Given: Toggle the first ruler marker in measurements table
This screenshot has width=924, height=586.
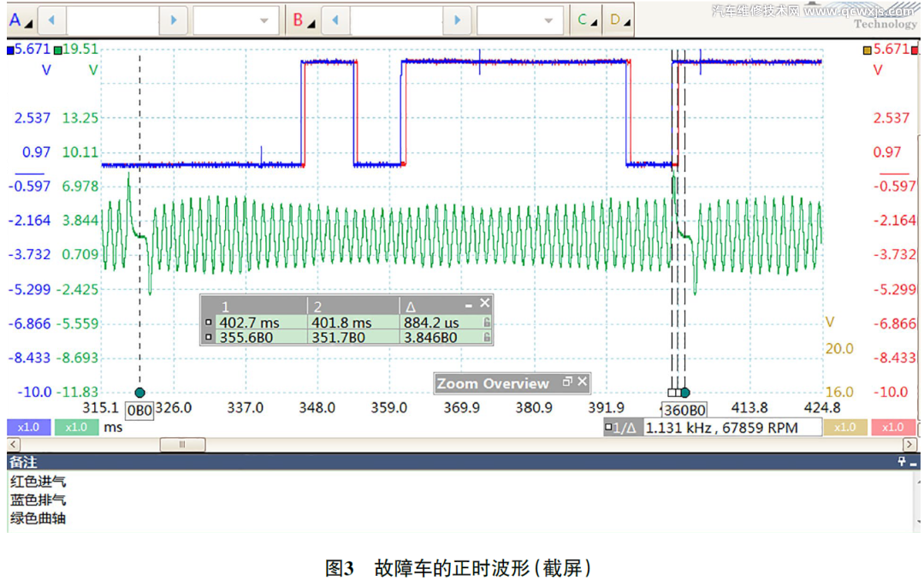Looking at the screenshot, I should (x=209, y=323).
